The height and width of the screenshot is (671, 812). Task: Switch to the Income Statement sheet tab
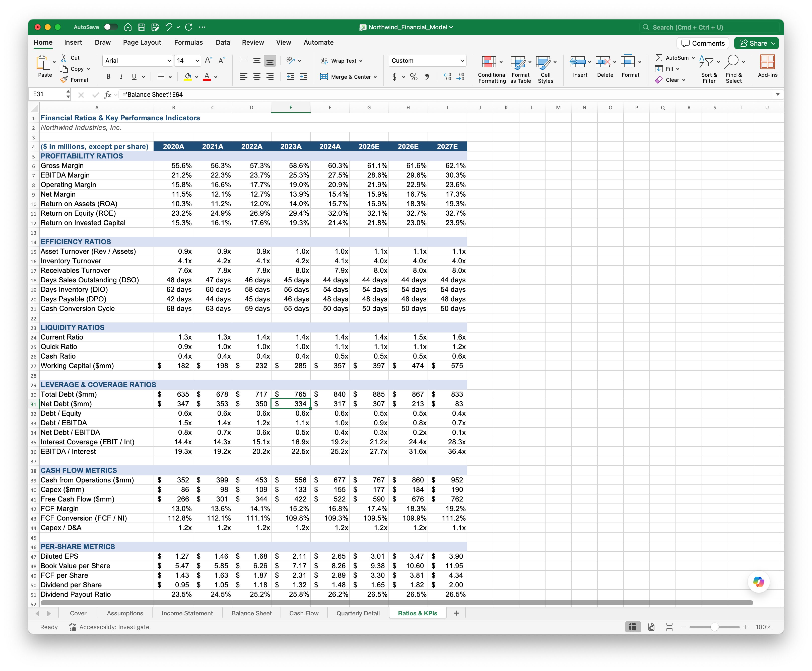[187, 613]
